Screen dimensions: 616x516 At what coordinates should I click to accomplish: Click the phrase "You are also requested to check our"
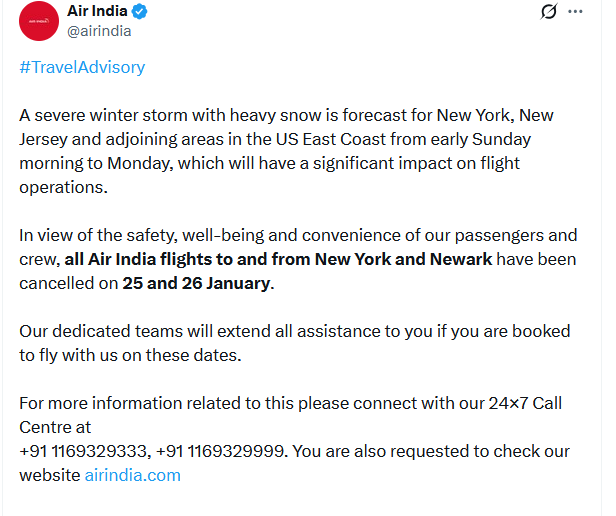coord(431,451)
